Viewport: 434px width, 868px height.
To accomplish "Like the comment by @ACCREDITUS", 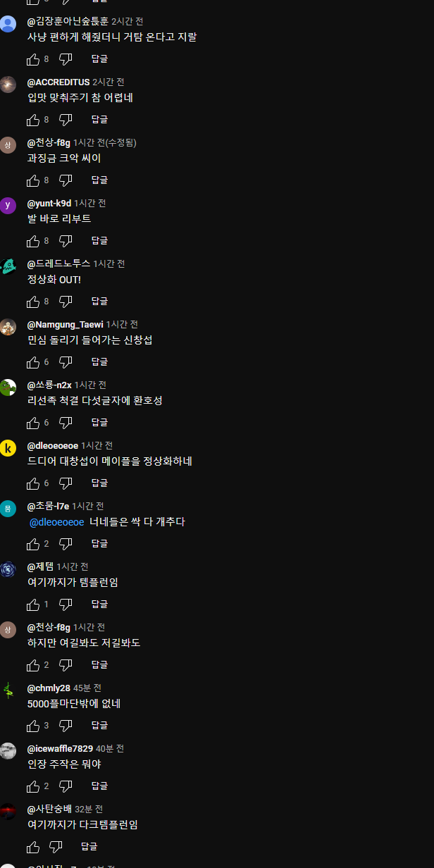I will click(x=33, y=120).
